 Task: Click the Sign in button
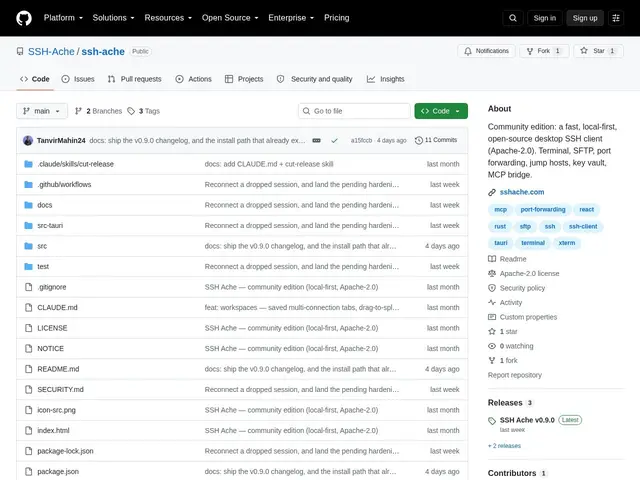pyautogui.click(x=544, y=18)
